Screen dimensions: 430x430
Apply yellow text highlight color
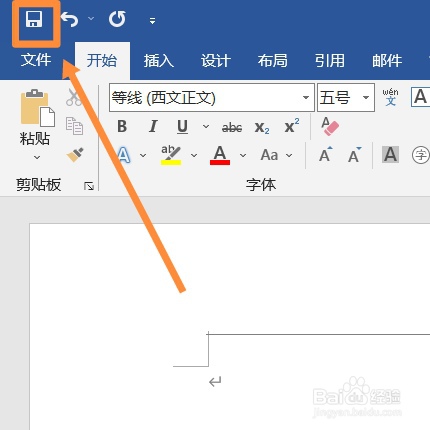pos(171,155)
